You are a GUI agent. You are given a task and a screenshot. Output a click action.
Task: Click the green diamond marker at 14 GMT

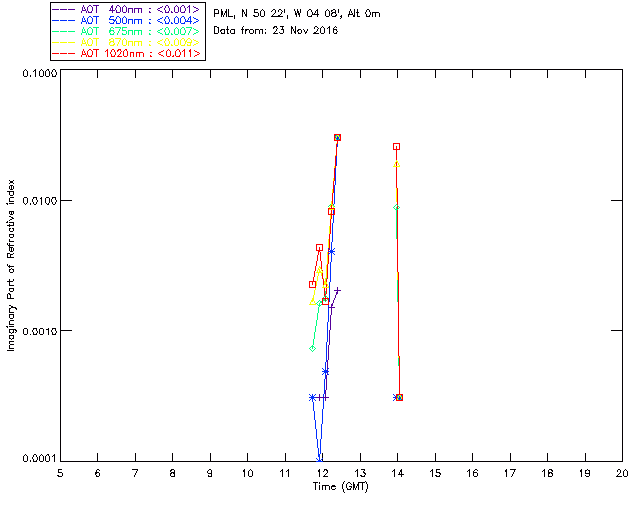tap(396, 208)
